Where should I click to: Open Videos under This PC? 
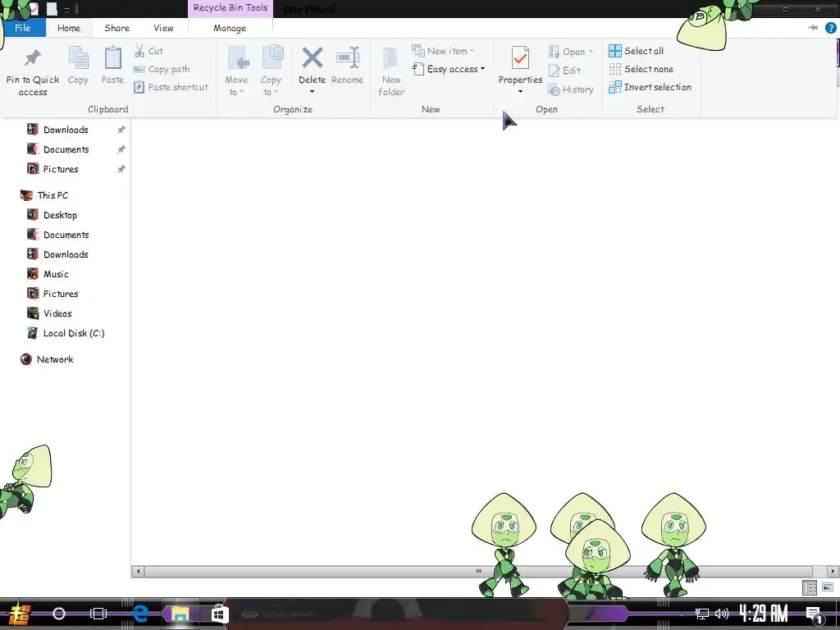[x=57, y=313]
